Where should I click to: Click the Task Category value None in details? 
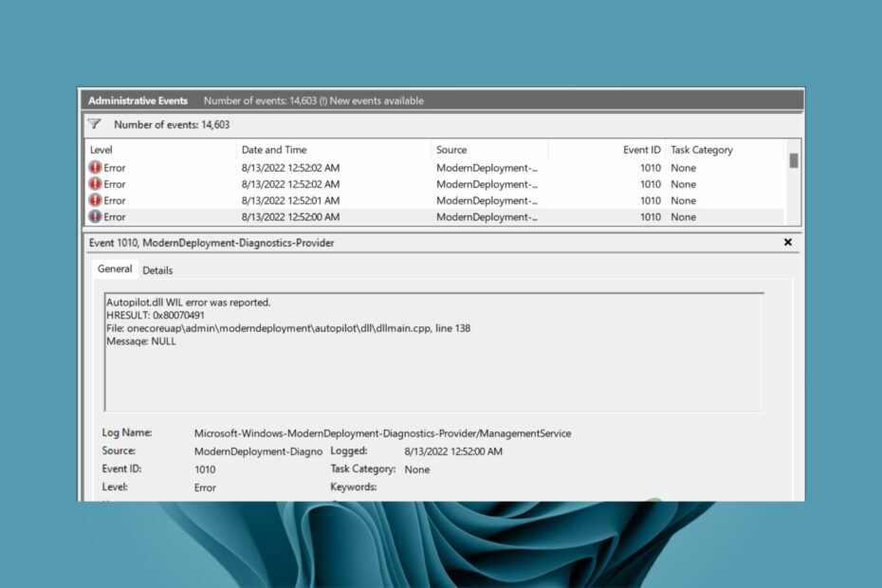[x=416, y=469]
